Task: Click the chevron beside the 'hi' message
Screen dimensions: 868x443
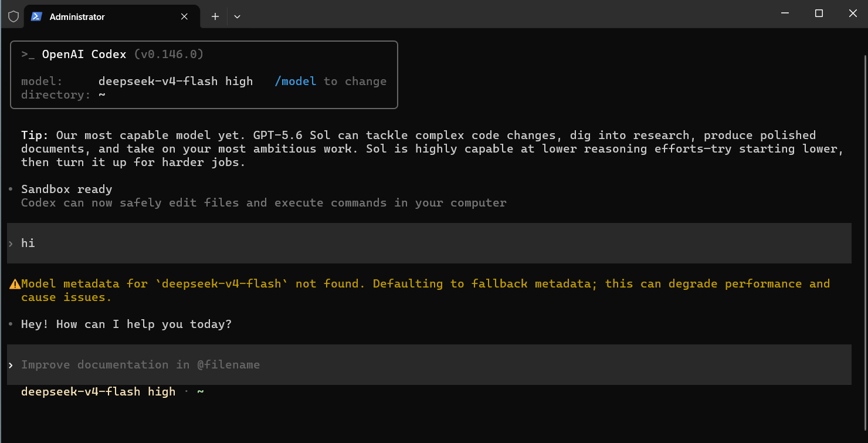Action: tap(11, 243)
